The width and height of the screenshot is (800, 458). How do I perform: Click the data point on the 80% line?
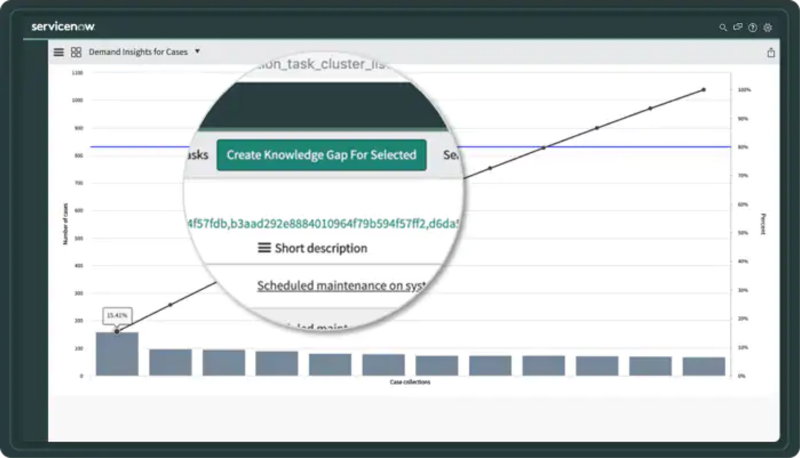coord(543,147)
